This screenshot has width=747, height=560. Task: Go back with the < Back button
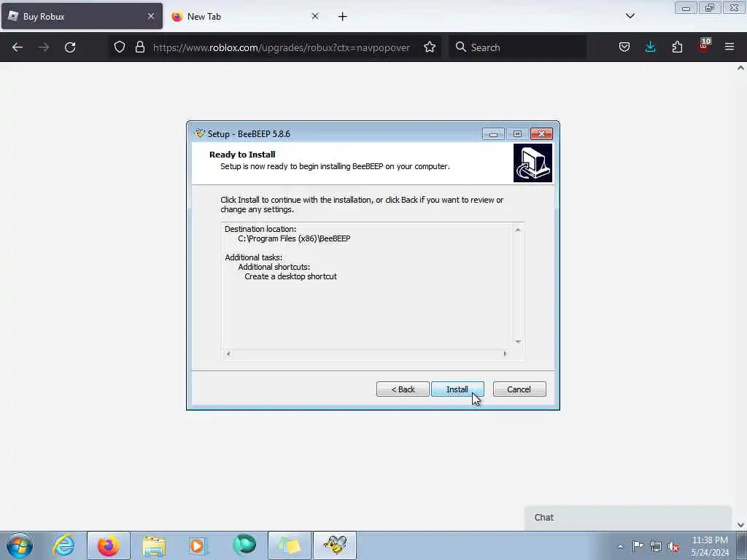pyautogui.click(x=403, y=389)
